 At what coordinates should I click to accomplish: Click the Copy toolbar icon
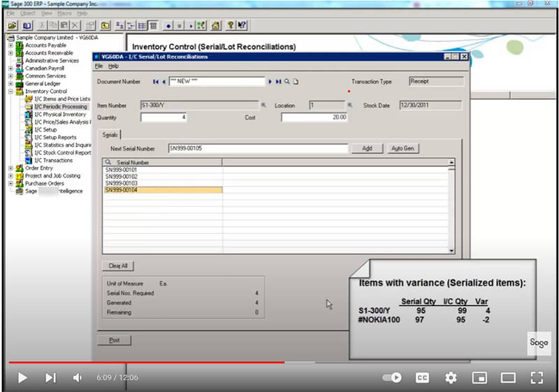[x=53, y=26]
